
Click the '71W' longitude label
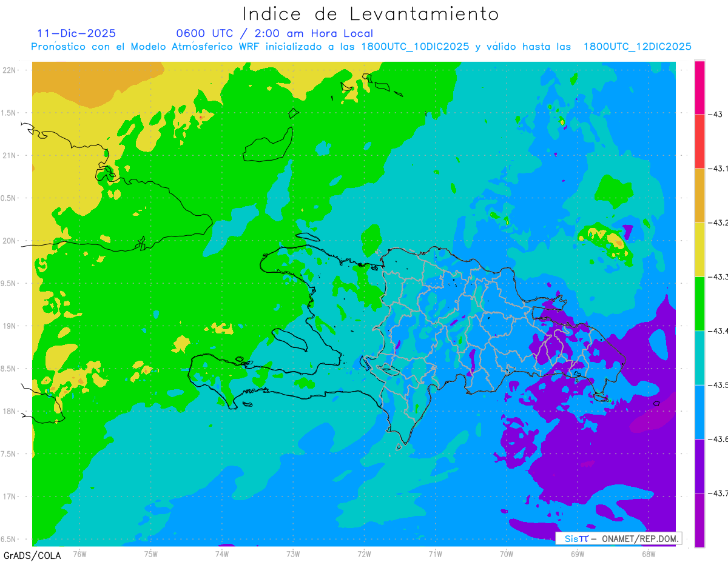pos(435,554)
